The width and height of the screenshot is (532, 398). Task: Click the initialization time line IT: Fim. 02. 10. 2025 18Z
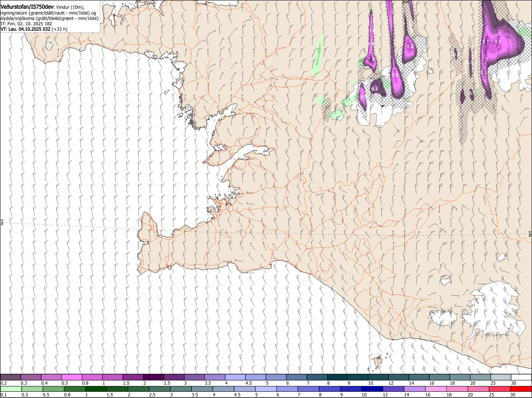click(x=26, y=24)
